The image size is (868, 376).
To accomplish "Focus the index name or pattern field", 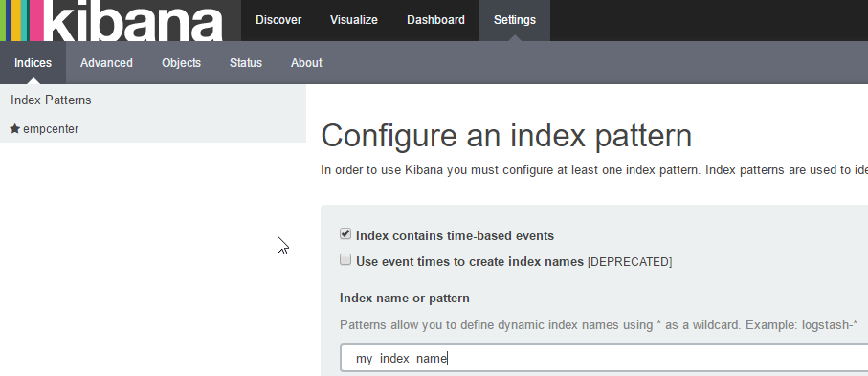I will tap(604, 358).
